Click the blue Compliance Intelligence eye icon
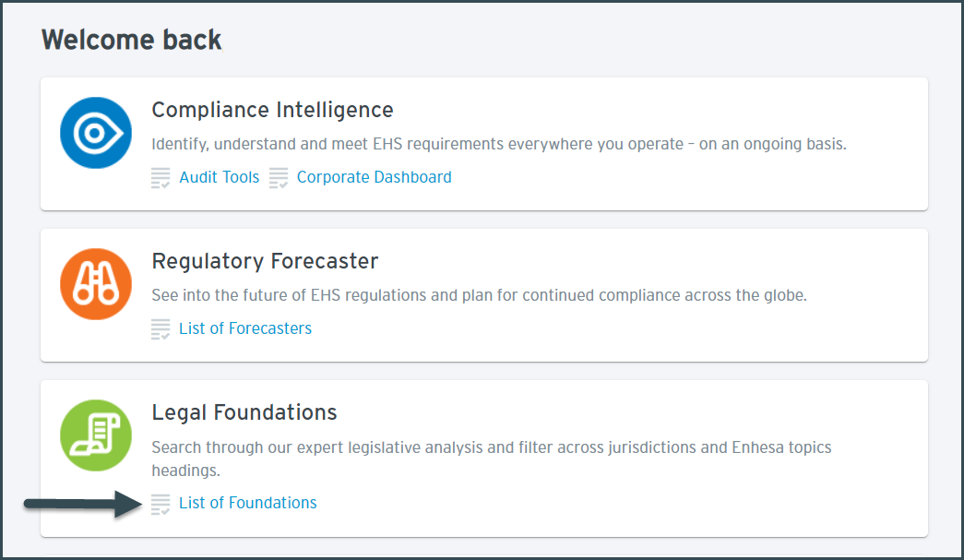Screen dimensions: 964x560 pyautogui.click(x=96, y=133)
